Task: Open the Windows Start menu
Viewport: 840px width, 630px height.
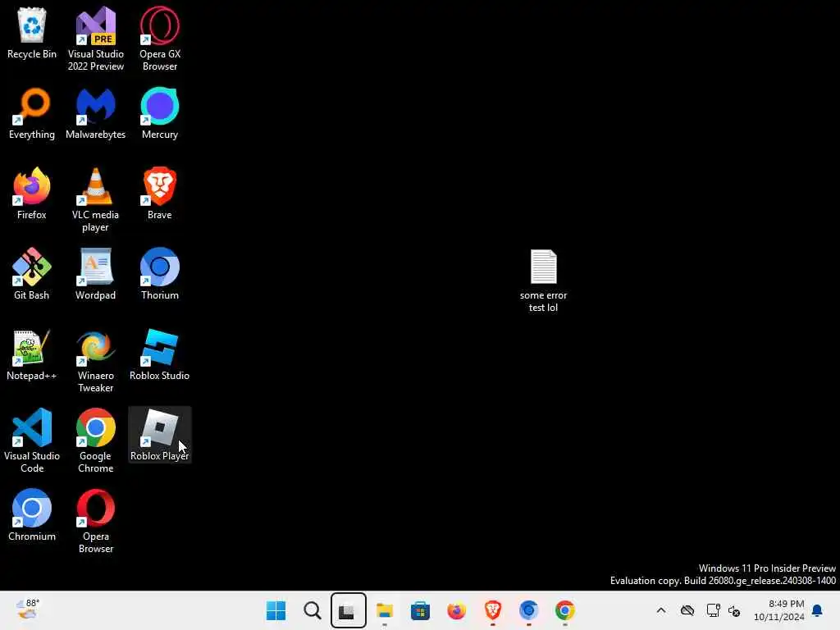Action: [276, 610]
